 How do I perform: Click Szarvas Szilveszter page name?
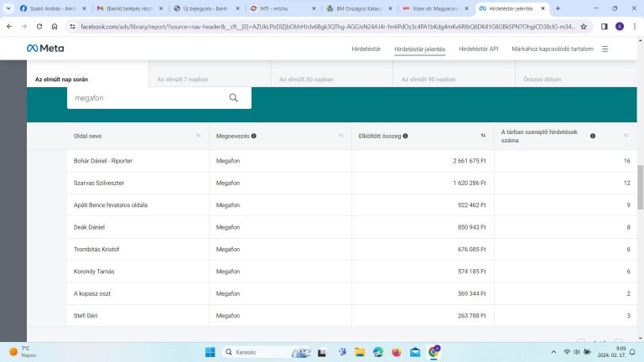(99, 183)
